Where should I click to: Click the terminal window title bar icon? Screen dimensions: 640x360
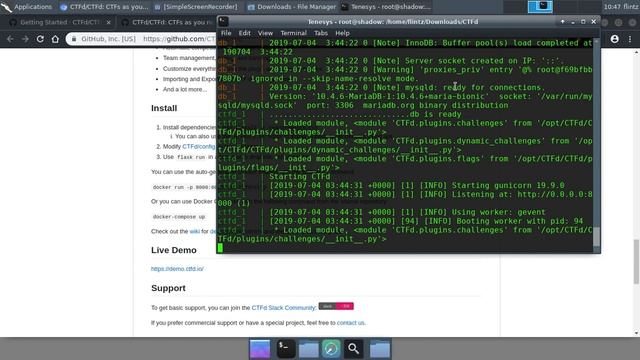click(223, 22)
